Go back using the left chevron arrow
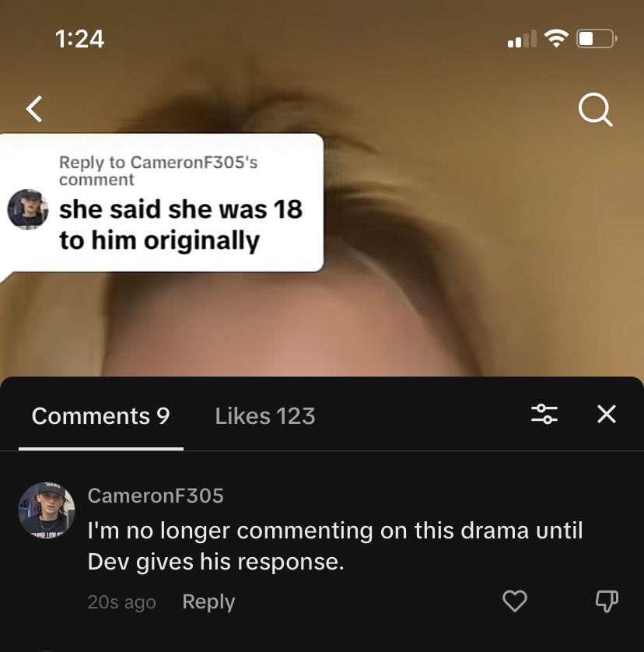644x652 pixels. coord(34,109)
